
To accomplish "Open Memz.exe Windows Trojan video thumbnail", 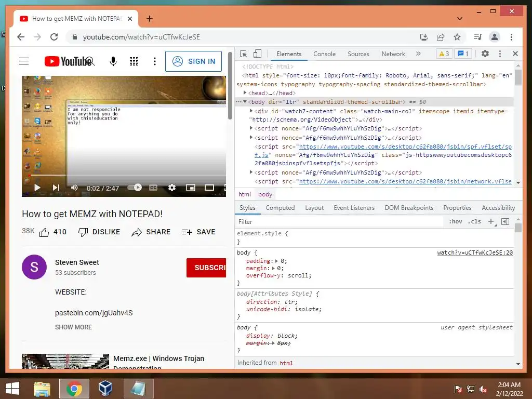I will pyautogui.click(x=65, y=362).
